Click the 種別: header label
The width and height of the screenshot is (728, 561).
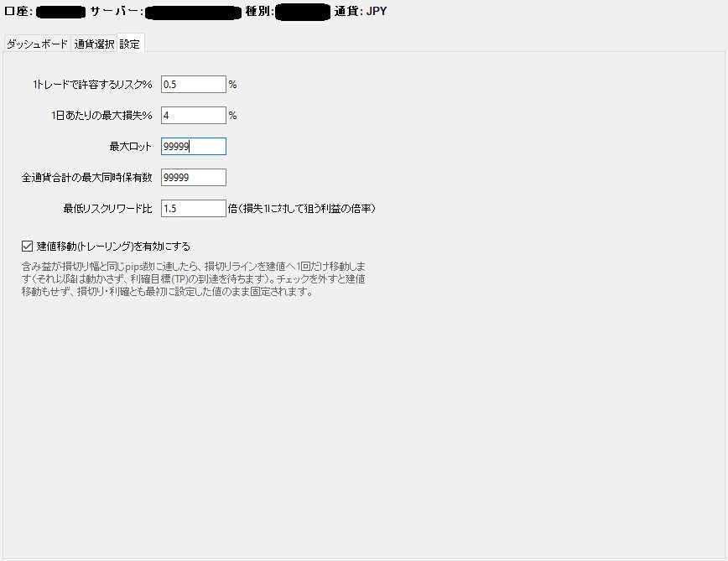259,11
